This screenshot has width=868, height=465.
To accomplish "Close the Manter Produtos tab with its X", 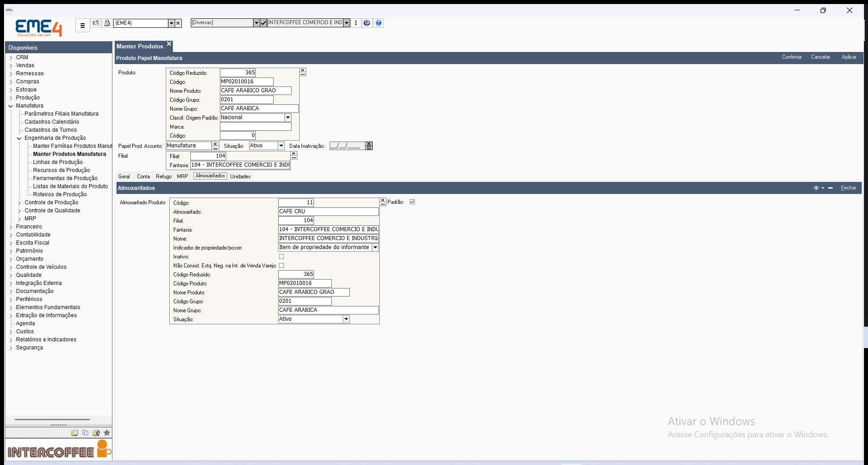I will 169,44.
